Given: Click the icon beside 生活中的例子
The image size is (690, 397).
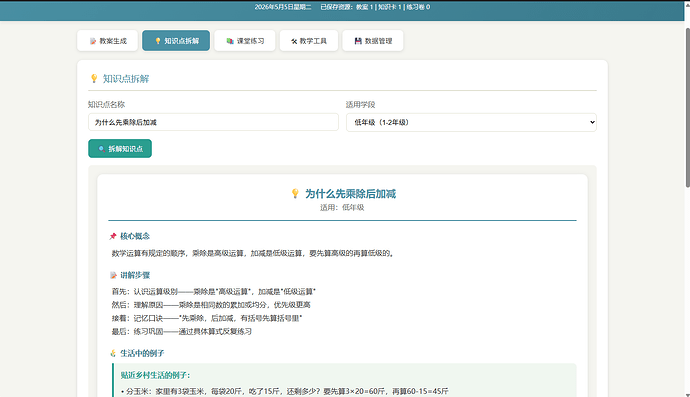Looking at the screenshot, I should 113,353.
